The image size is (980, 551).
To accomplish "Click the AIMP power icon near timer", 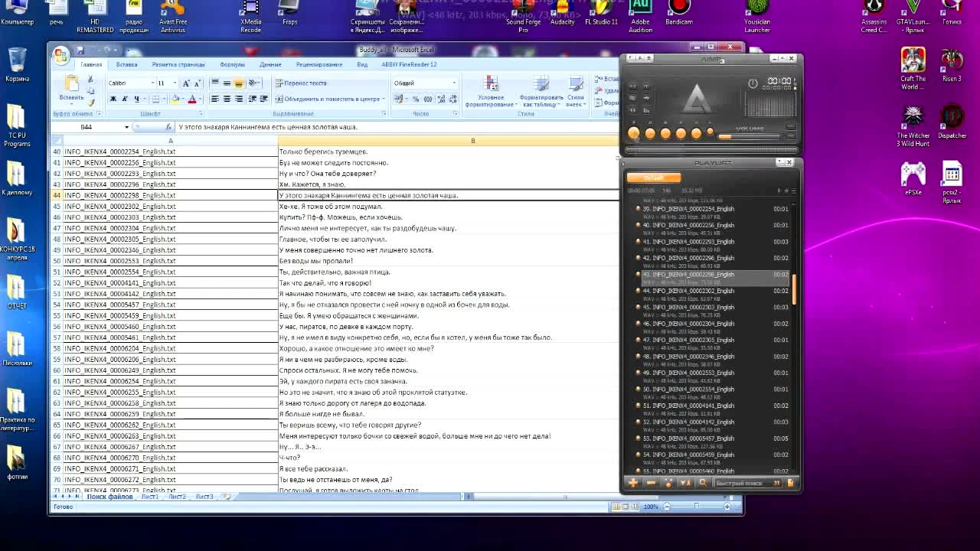I will [753, 83].
